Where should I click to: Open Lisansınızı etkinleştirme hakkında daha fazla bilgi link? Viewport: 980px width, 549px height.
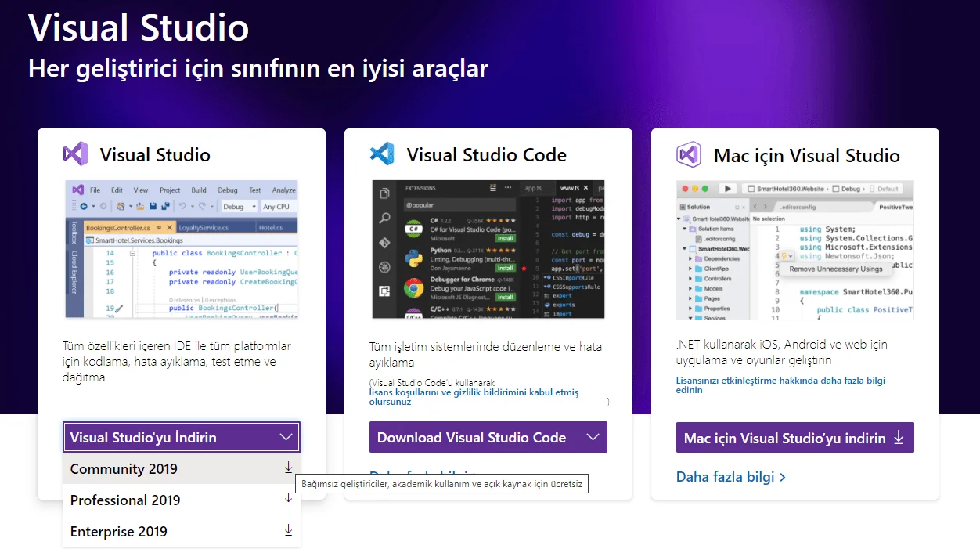pos(780,385)
